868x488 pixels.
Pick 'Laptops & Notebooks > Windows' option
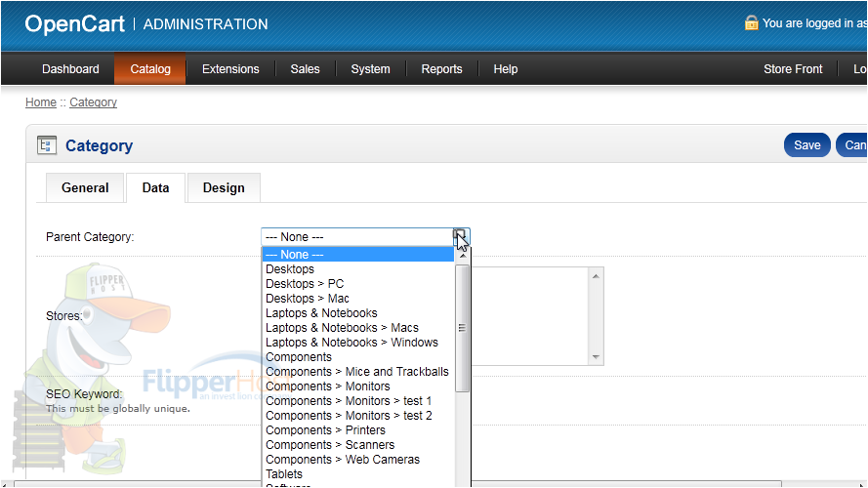click(357, 343)
